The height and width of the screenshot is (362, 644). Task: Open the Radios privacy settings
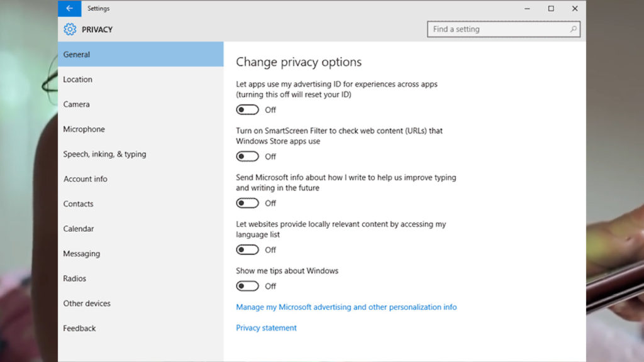(x=140, y=278)
